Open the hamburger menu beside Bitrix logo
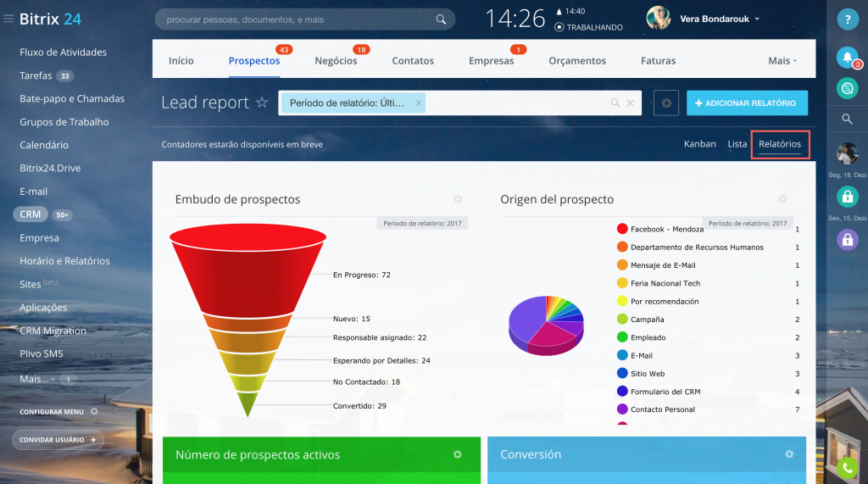Screen dimensions: 868x484 click(8, 19)
